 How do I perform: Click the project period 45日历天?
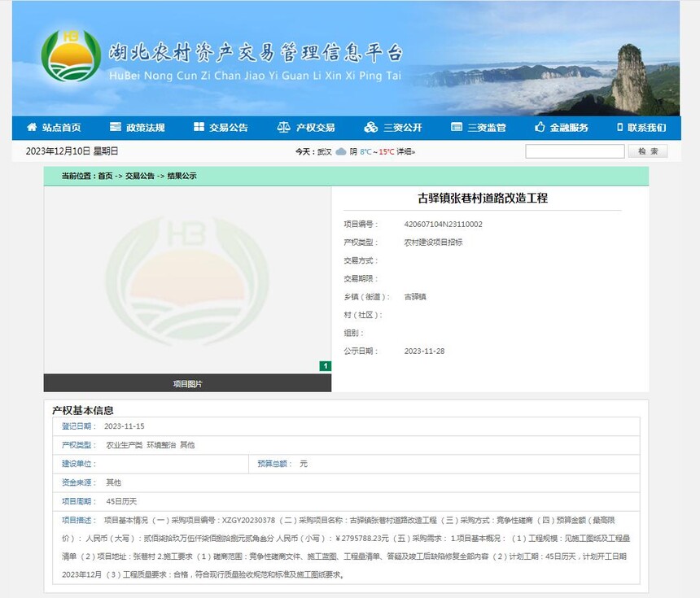coord(121,501)
